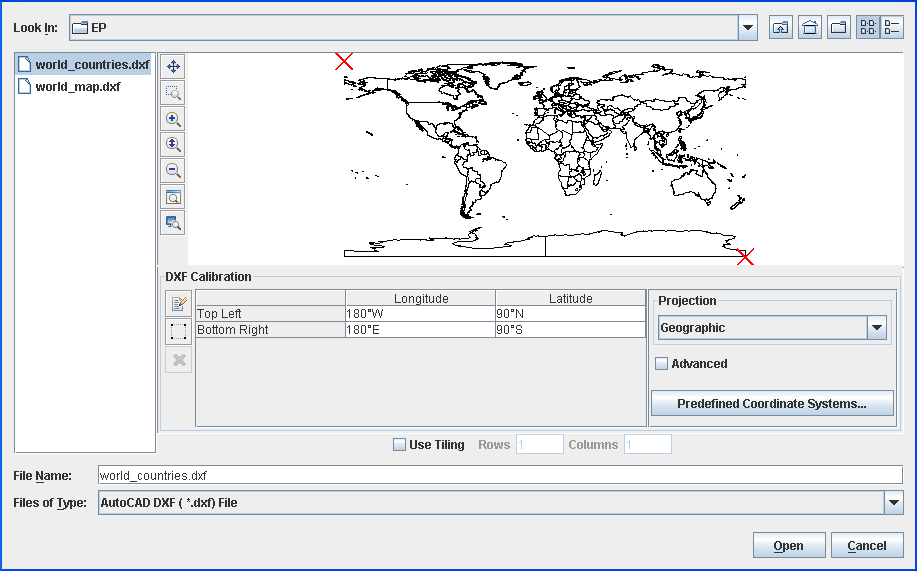917x571 pixels.
Task: Go to the Home folder
Action: click(x=810, y=28)
